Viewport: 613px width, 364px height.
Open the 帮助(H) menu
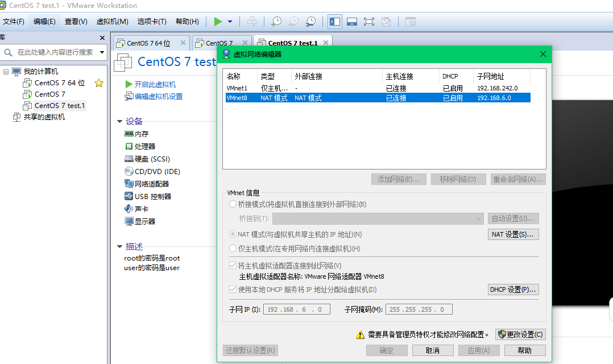tap(187, 22)
